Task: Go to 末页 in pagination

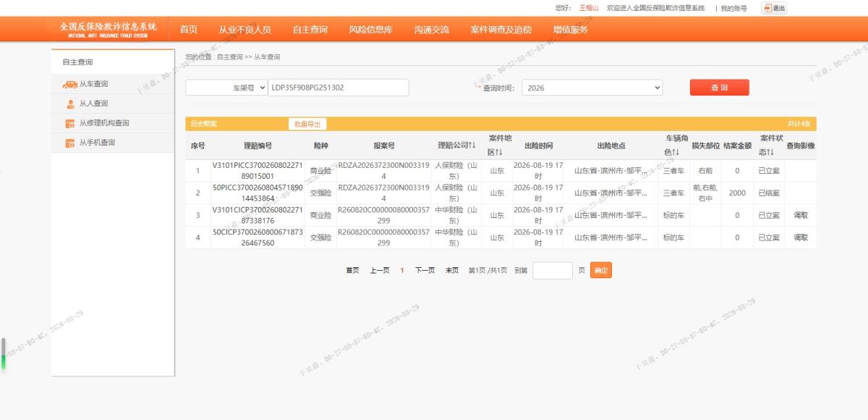Action: point(452,270)
